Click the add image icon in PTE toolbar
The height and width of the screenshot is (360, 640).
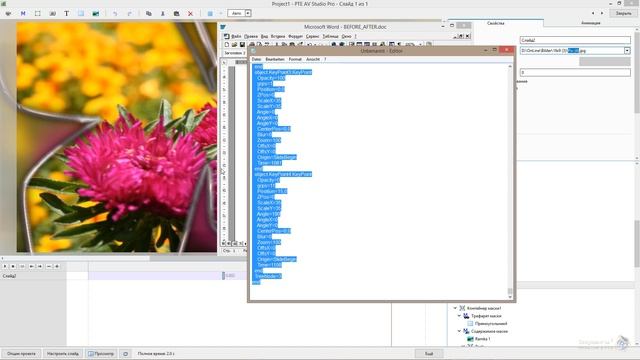tap(96, 13)
